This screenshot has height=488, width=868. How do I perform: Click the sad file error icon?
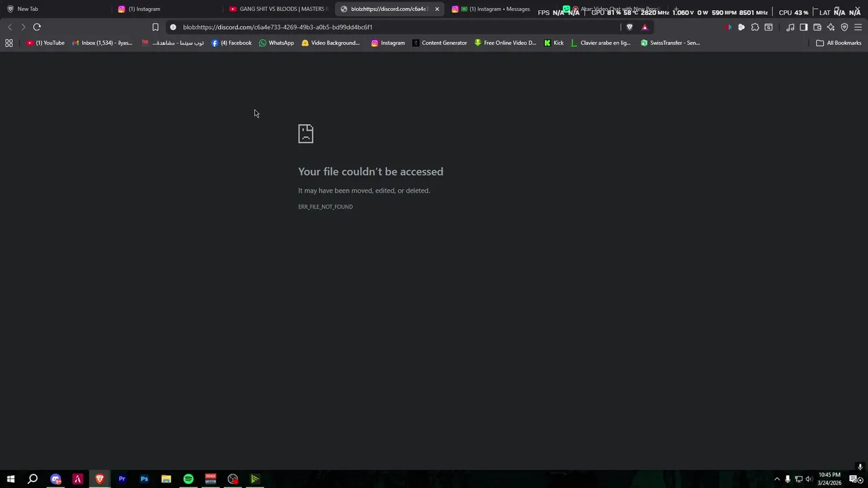coord(306,134)
